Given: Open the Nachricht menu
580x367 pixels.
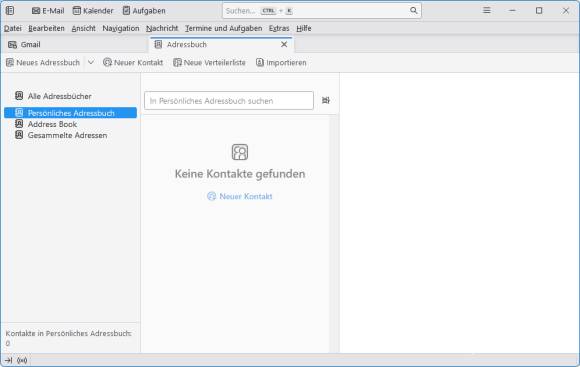Looking at the screenshot, I should pyautogui.click(x=162, y=28).
